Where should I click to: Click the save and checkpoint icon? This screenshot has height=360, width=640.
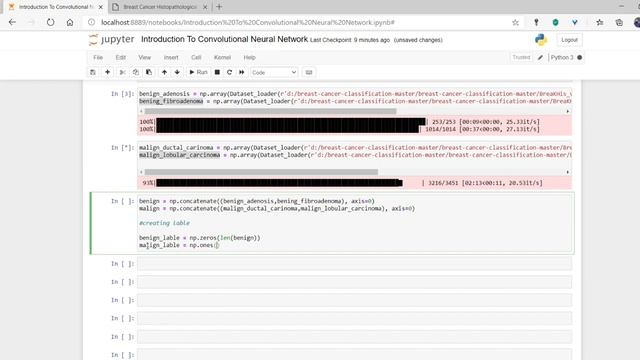pos(93,72)
